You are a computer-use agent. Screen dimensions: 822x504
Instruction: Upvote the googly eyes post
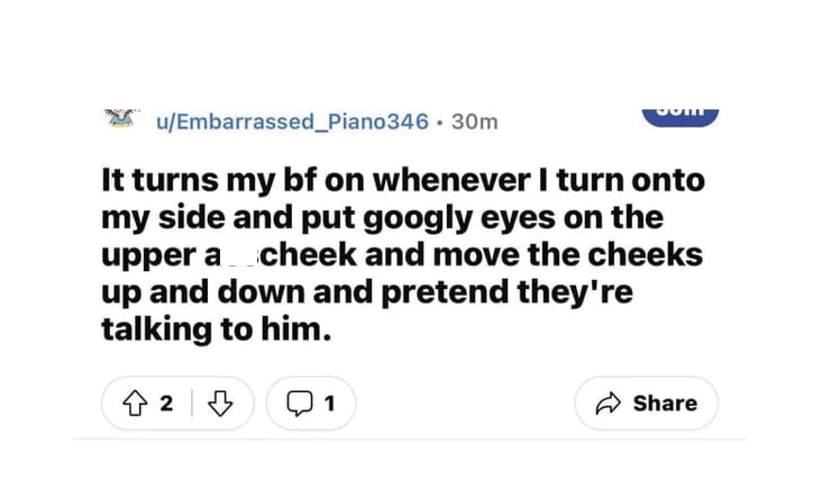[x=135, y=404]
